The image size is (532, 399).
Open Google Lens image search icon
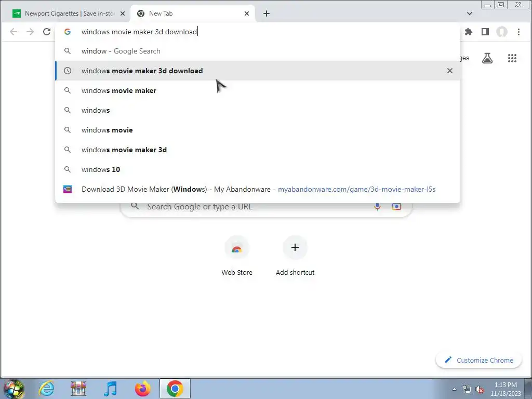396,207
